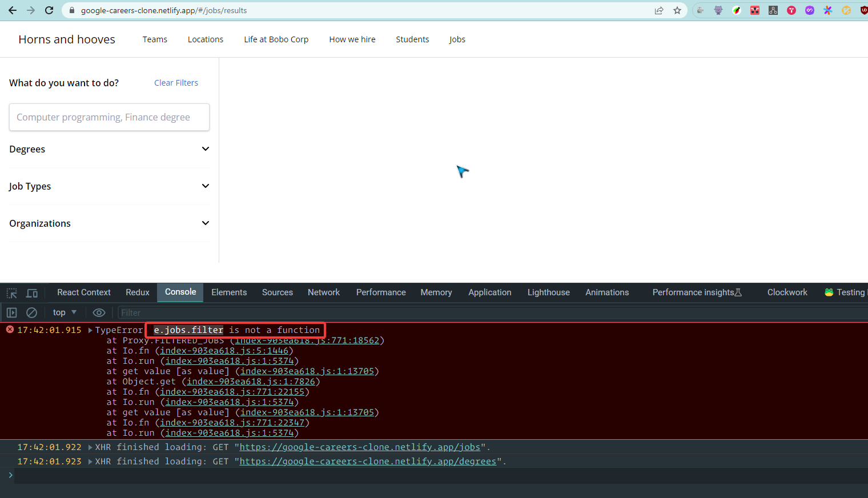Toggle the device toolbar in DevTools
The width and height of the screenshot is (868, 498).
32,293
